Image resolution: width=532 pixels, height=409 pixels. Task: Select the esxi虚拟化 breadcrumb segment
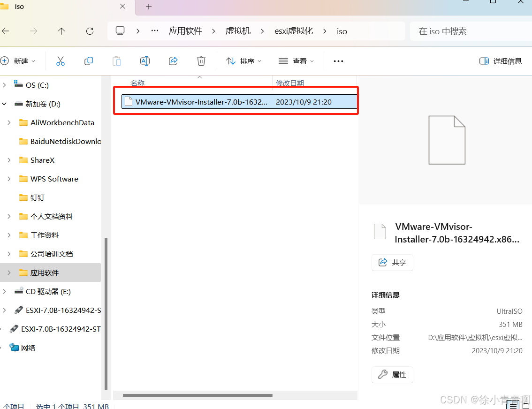point(294,31)
